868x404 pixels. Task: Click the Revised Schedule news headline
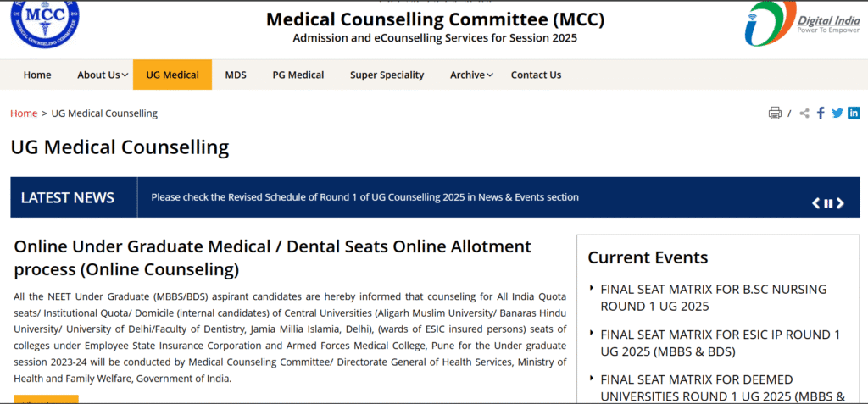(x=364, y=197)
